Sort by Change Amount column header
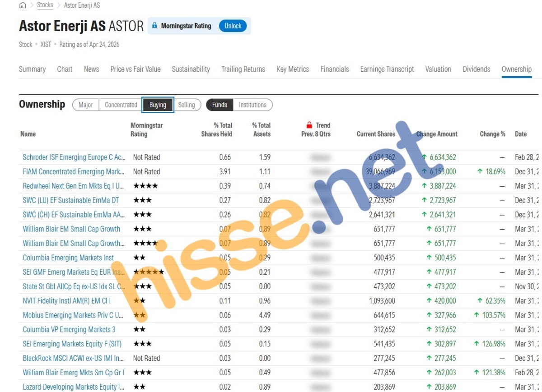This screenshot has width=542, height=392. (437, 134)
